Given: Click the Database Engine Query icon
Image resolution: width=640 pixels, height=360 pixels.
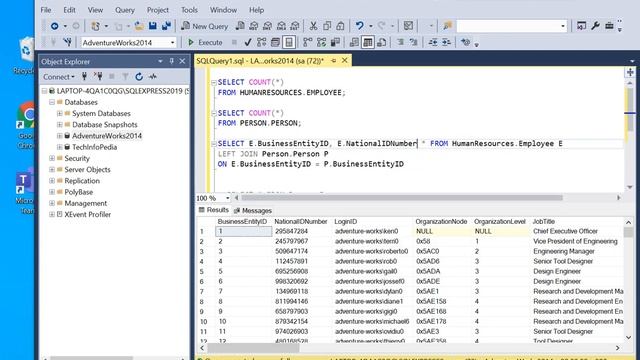Looking at the screenshot, I should 240,26.
